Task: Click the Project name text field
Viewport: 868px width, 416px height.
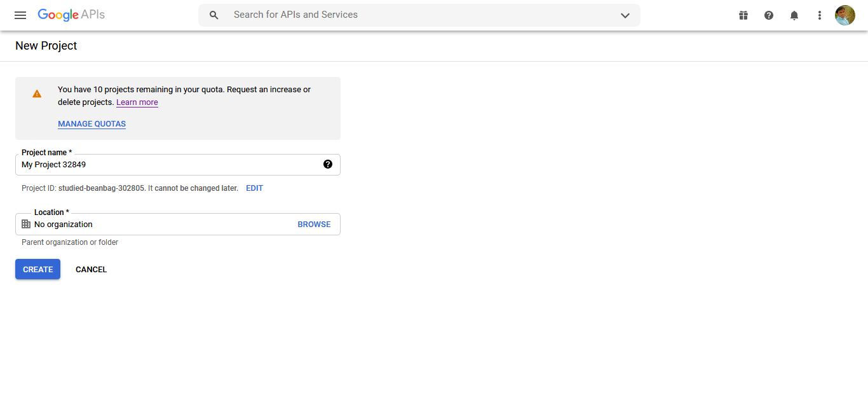Action: tap(168, 165)
